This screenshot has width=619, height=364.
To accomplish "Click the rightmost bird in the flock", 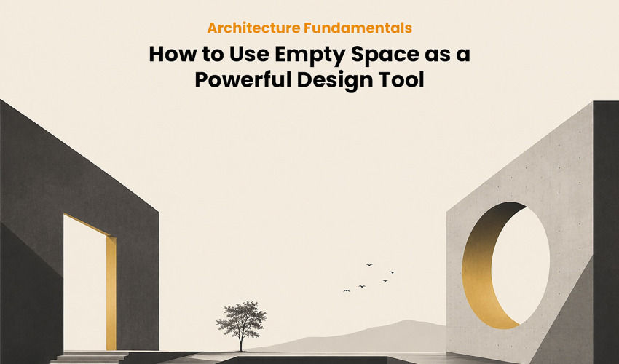I will pos(393,272).
